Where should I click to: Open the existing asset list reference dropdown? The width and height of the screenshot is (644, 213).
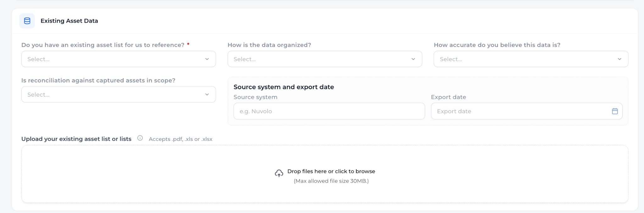(119, 59)
